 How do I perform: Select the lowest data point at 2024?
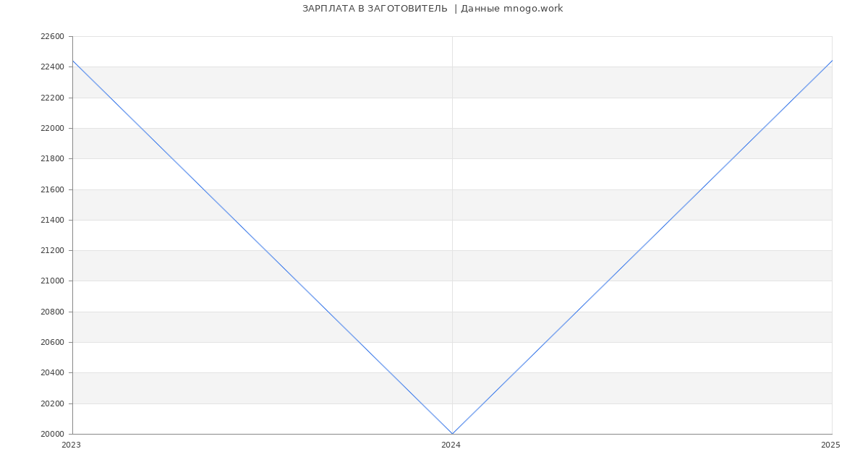click(x=452, y=434)
